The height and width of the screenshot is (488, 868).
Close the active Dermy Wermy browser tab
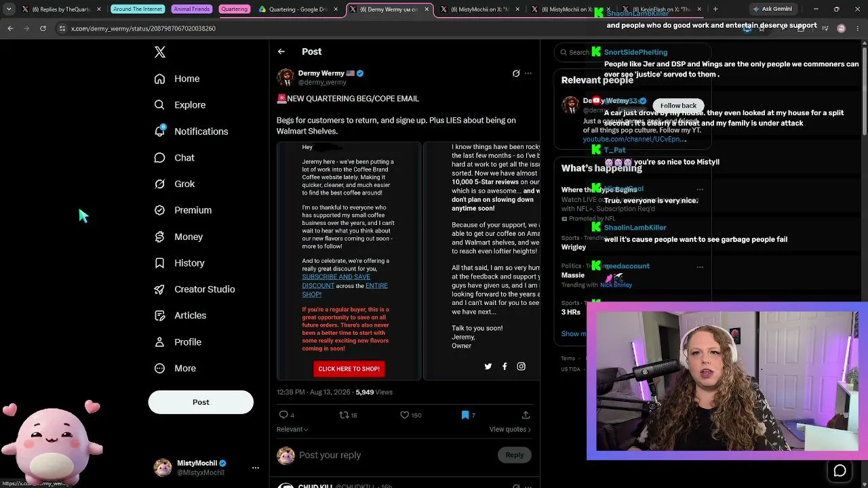(x=427, y=9)
